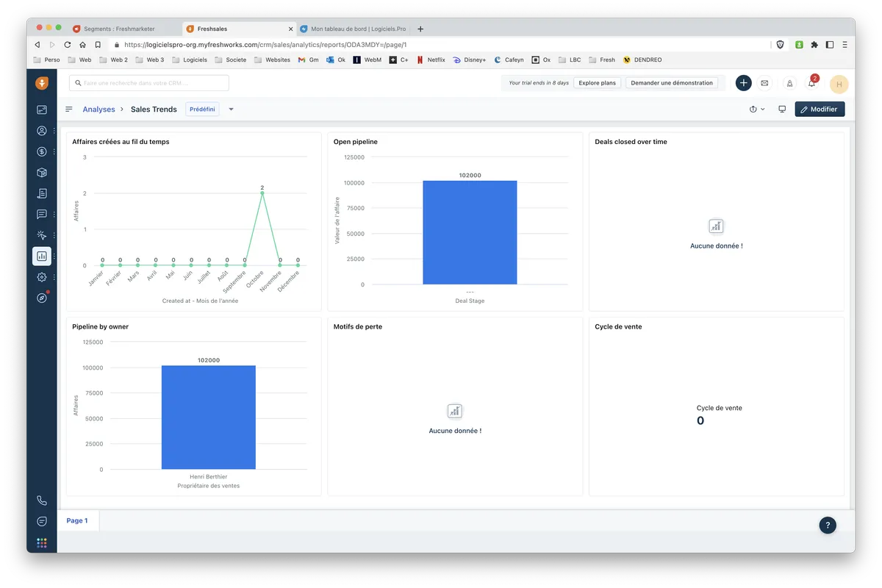Image resolution: width=882 pixels, height=588 pixels.
Task: Select the Page 1 tab at bottom
Action: coord(77,520)
